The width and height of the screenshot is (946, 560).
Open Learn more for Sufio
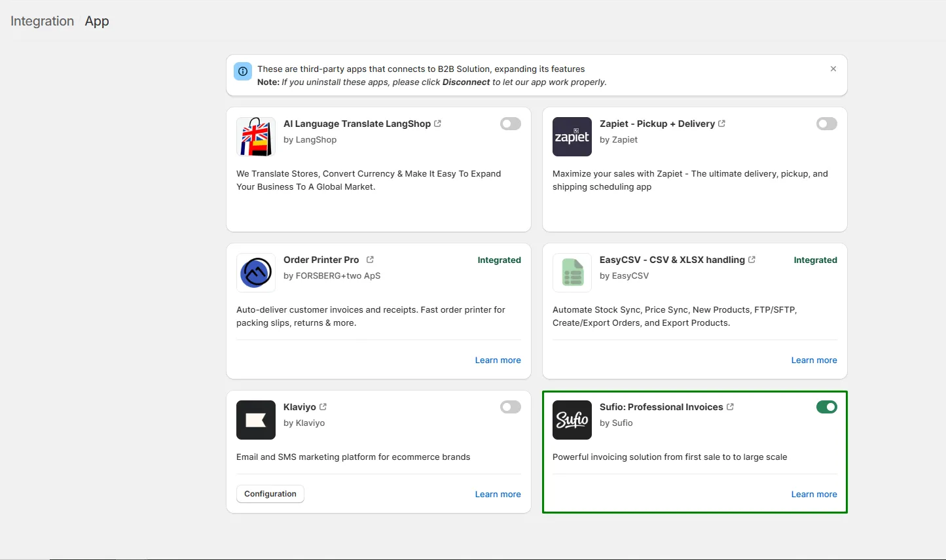814,494
